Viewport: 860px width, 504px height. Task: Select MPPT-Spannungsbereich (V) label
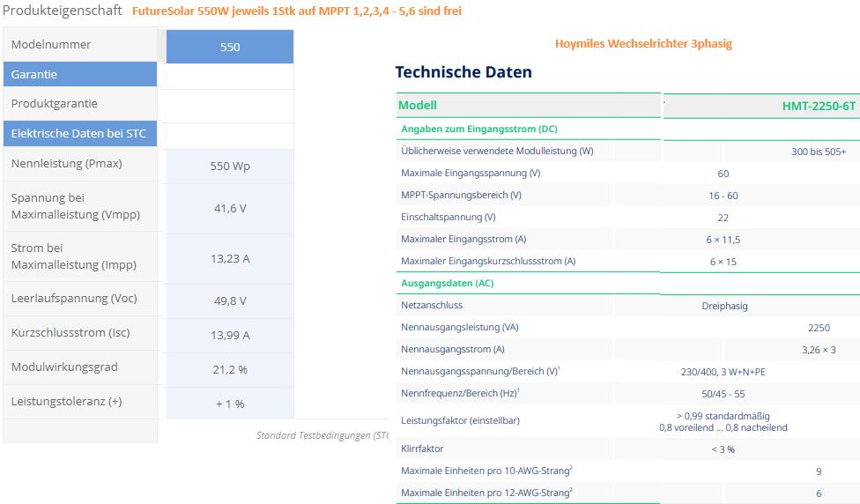(461, 195)
